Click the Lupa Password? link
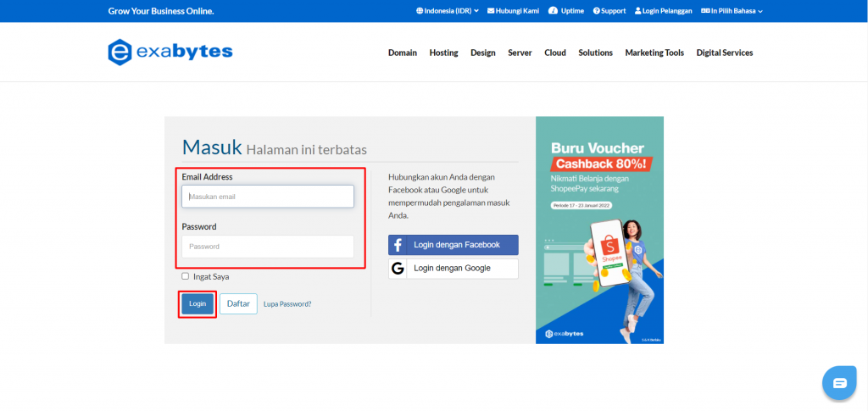868x411 pixels. (287, 304)
